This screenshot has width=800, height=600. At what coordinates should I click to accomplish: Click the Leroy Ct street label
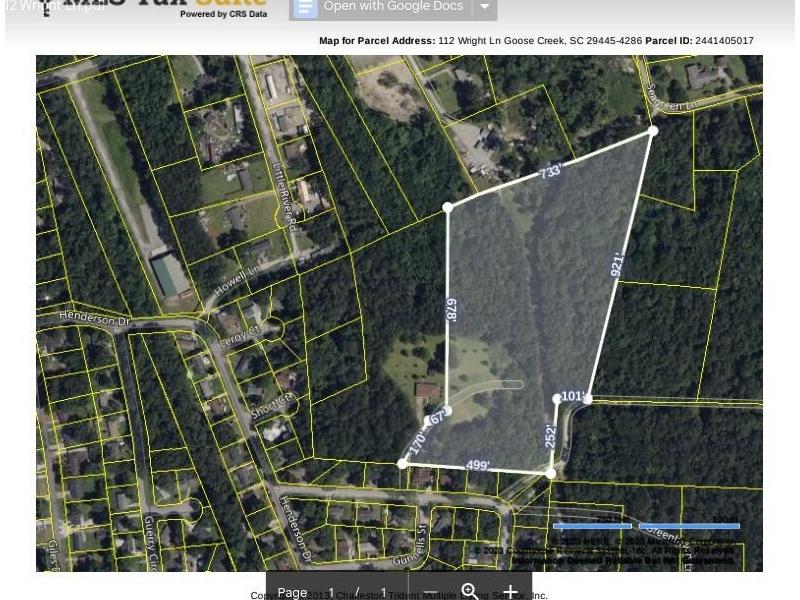(239, 337)
